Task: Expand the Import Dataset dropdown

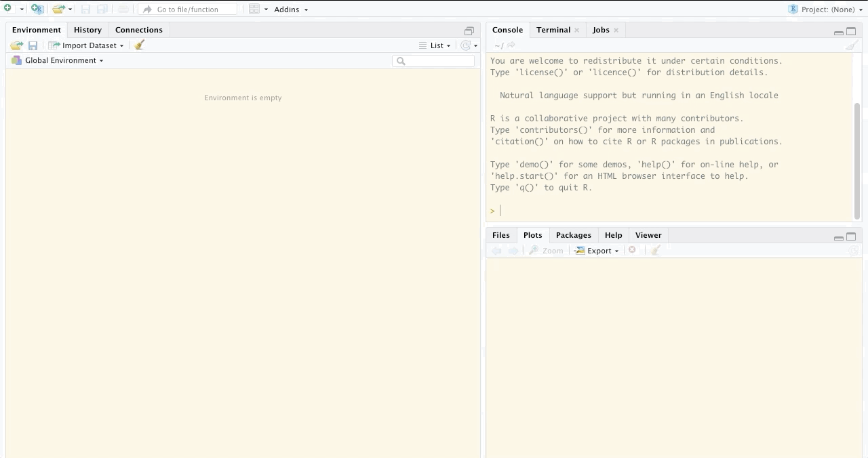Action: 87,45
